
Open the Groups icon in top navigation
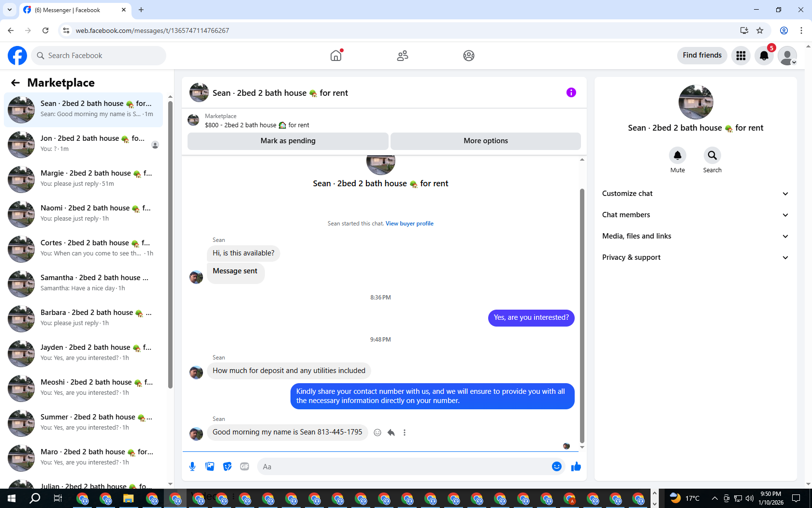[x=469, y=56]
